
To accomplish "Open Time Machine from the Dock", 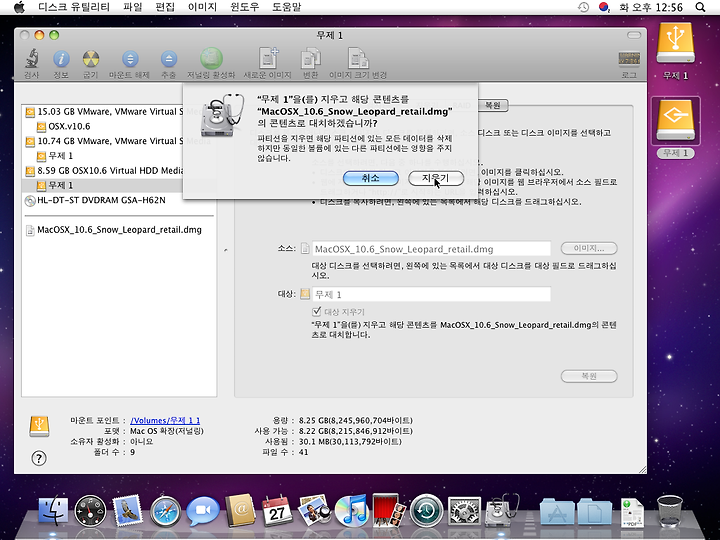I will [x=427, y=511].
